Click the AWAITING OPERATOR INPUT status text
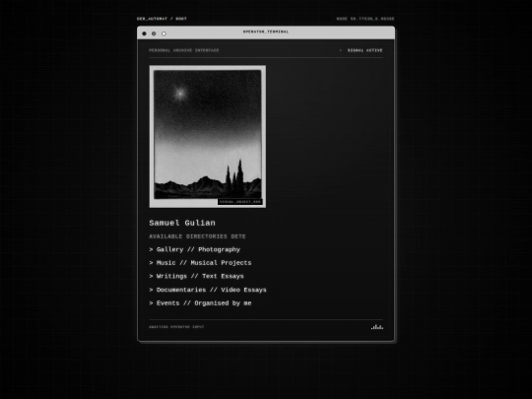 (x=176, y=327)
